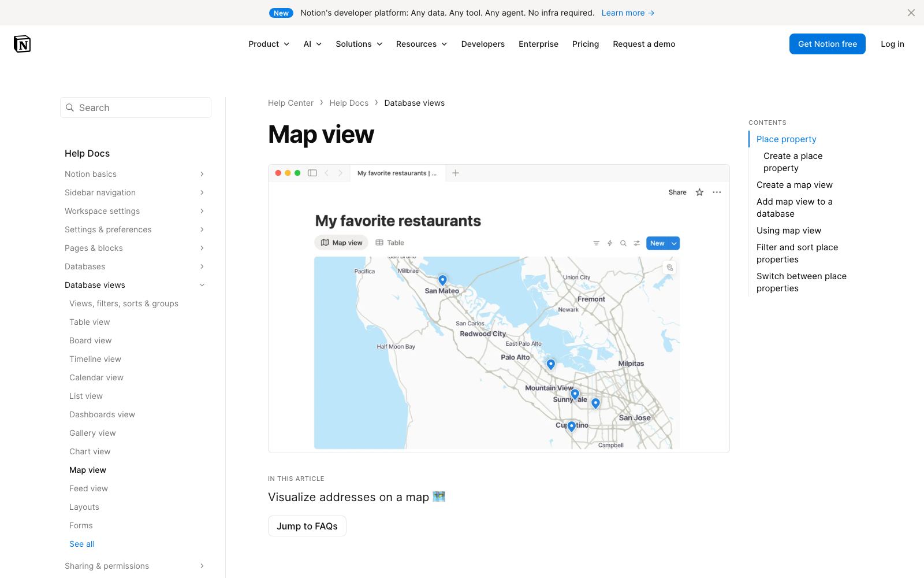
Task: Open the Dashboards view article
Action: 102,414
